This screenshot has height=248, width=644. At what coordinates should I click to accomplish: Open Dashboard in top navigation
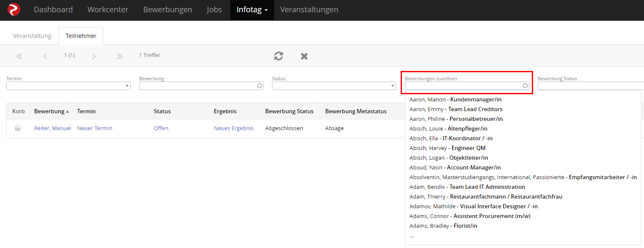click(x=53, y=10)
